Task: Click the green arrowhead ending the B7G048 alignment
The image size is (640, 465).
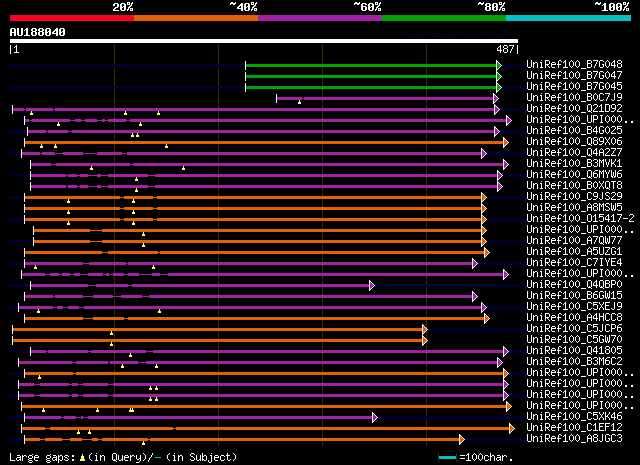Action: pos(499,65)
